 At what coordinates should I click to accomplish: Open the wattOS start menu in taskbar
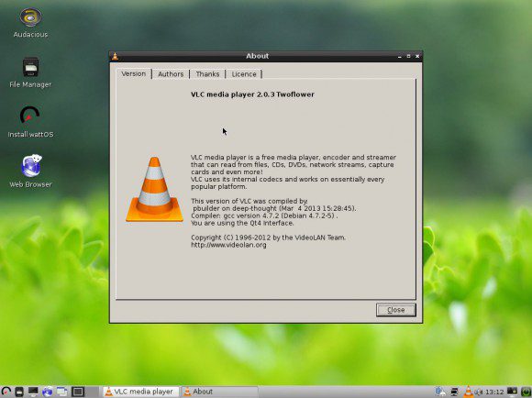pos(6,392)
